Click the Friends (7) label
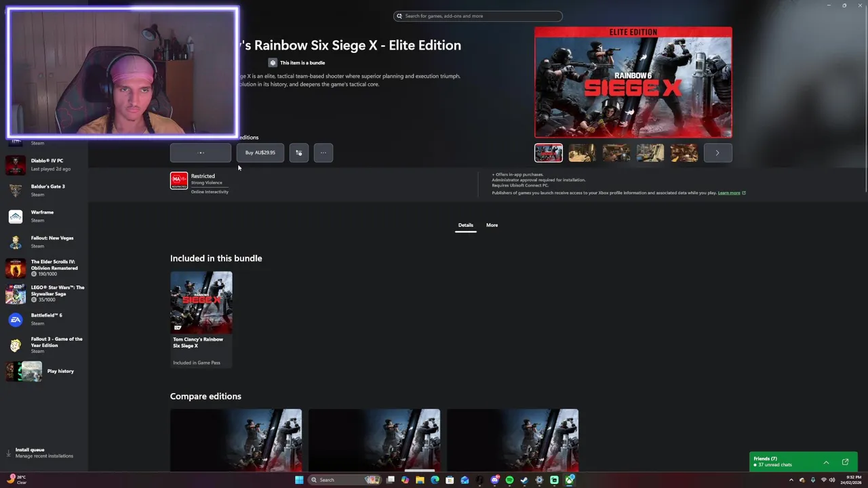Image resolution: width=868 pixels, height=488 pixels. point(765,459)
